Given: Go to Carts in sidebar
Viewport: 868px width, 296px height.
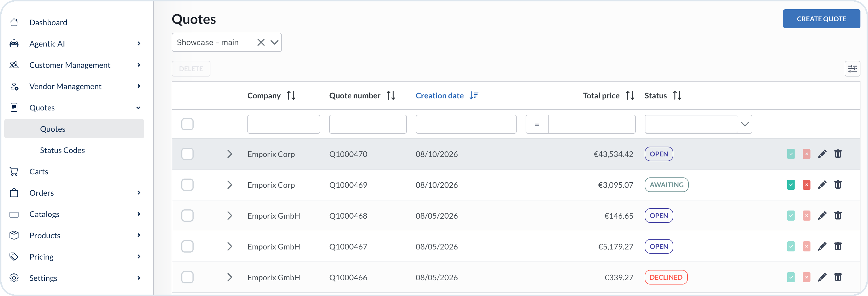Looking at the screenshot, I should point(39,171).
